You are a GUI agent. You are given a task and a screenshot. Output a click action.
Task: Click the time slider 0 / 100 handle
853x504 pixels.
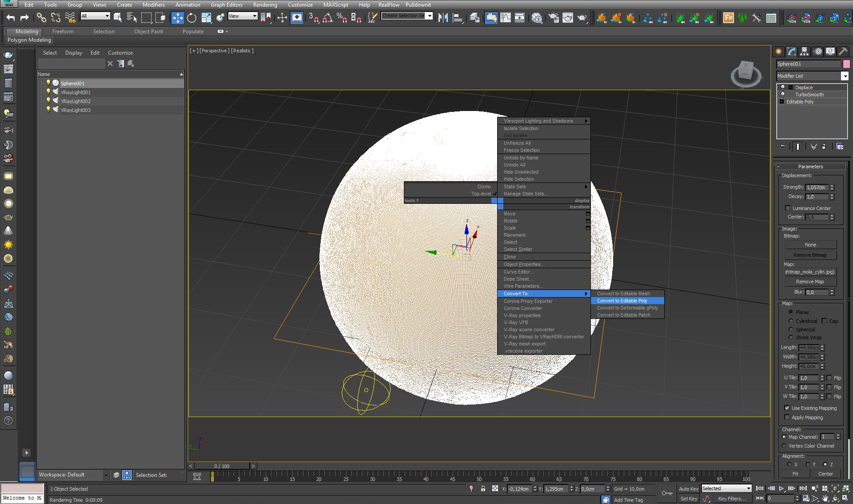222,466
